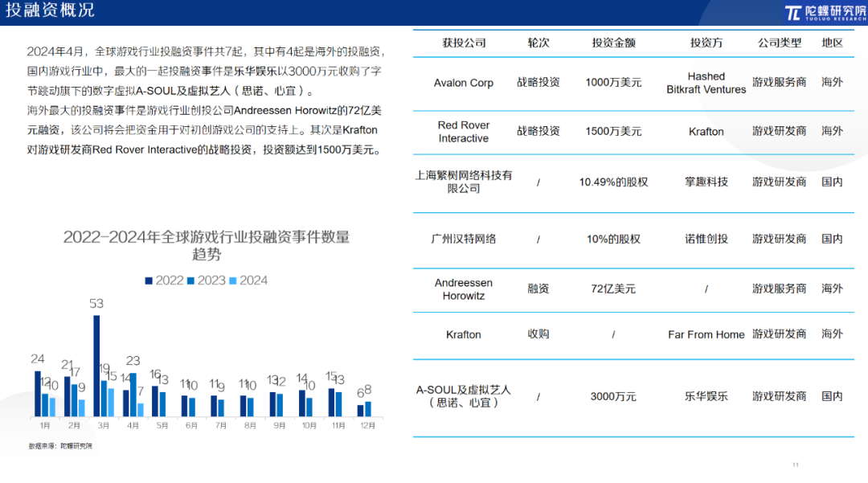Click the 战略投资 cell in Avalon Corp row
Image resolution: width=868 pixels, height=483 pixels.
coord(538,83)
